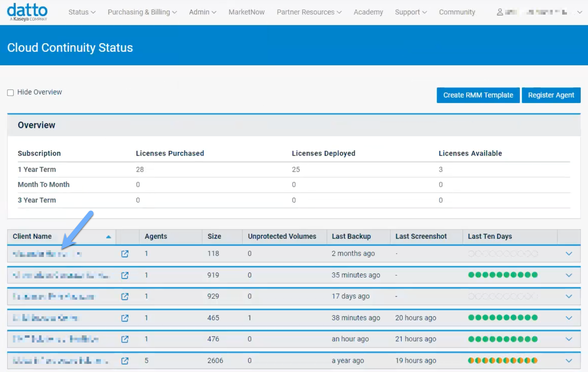Open the Support dropdown menu
Screen dimensions: 588x372
(411, 12)
